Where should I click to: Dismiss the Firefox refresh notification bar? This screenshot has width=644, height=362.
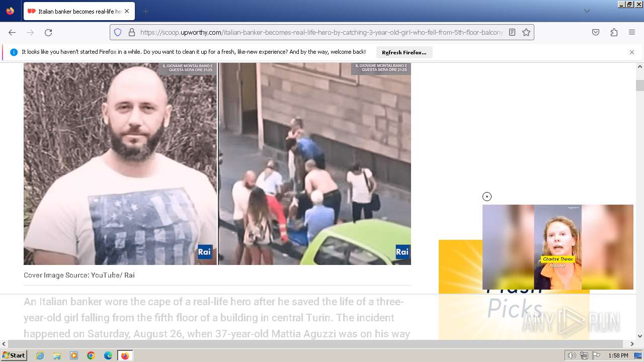(632, 52)
